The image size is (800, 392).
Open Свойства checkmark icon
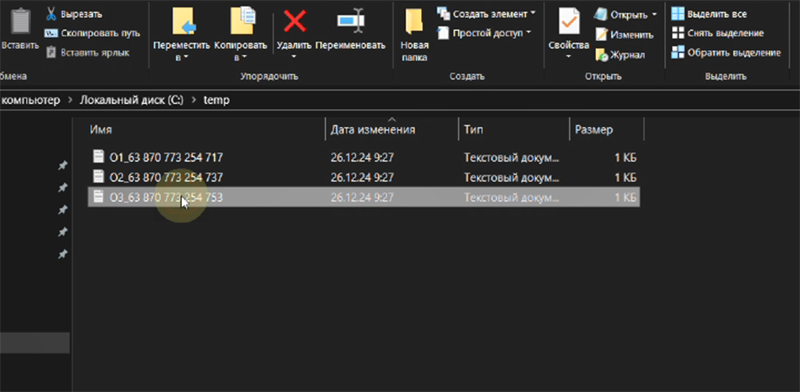coord(569,21)
